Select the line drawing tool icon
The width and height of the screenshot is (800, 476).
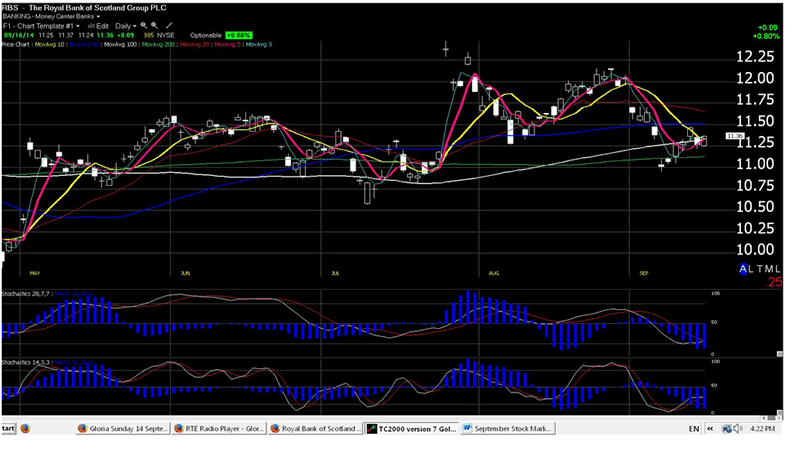coord(168,25)
